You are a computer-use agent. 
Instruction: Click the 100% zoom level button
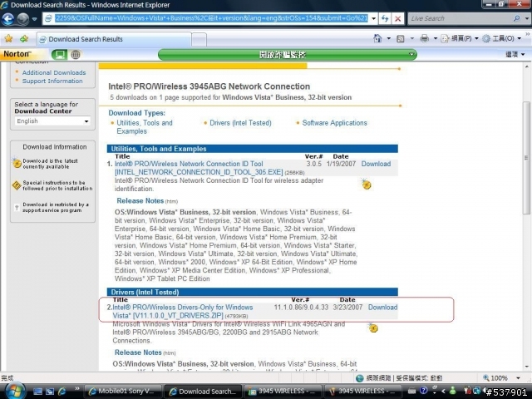point(495,378)
